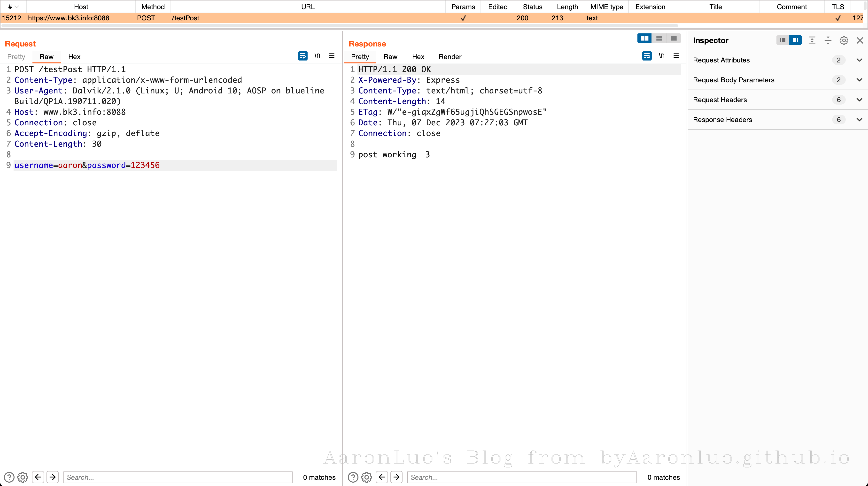Click Inspector collapse all sections icon

828,40
